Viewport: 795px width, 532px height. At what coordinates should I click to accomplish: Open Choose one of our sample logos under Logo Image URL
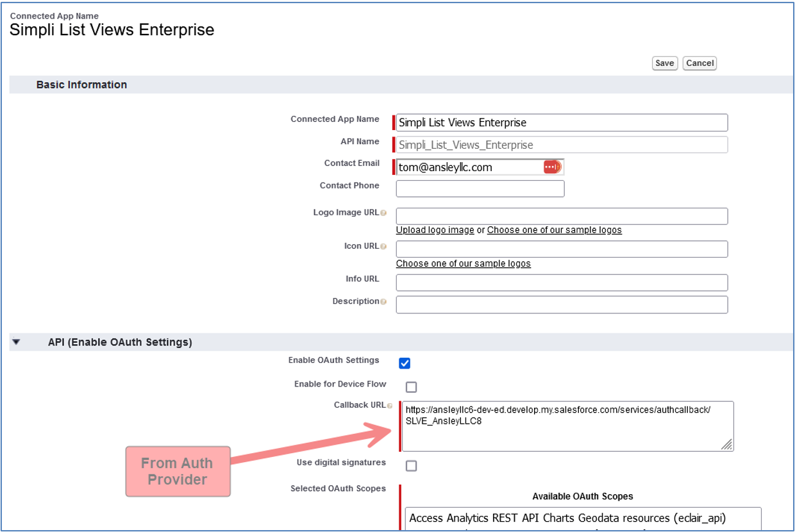[x=554, y=230]
